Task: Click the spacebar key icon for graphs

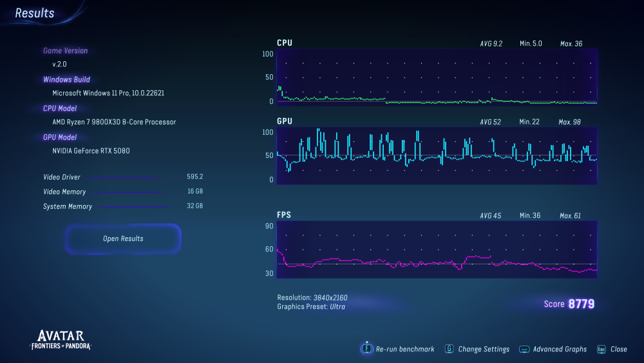Action: 524,349
